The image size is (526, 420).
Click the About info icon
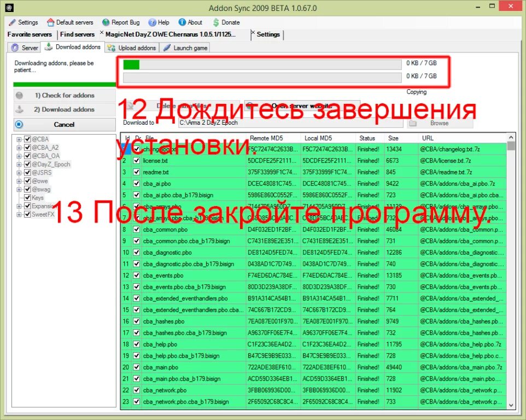point(182,22)
